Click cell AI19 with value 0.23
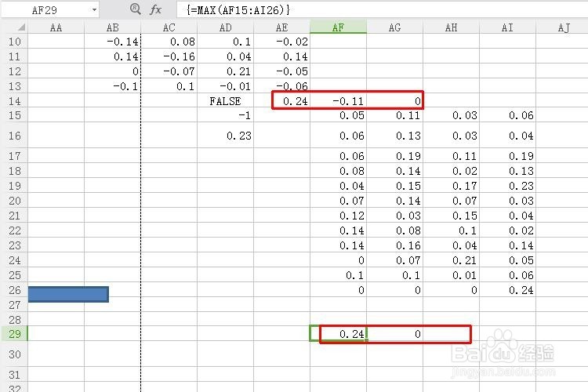Viewport: 588px width, 392px height. 507,186
